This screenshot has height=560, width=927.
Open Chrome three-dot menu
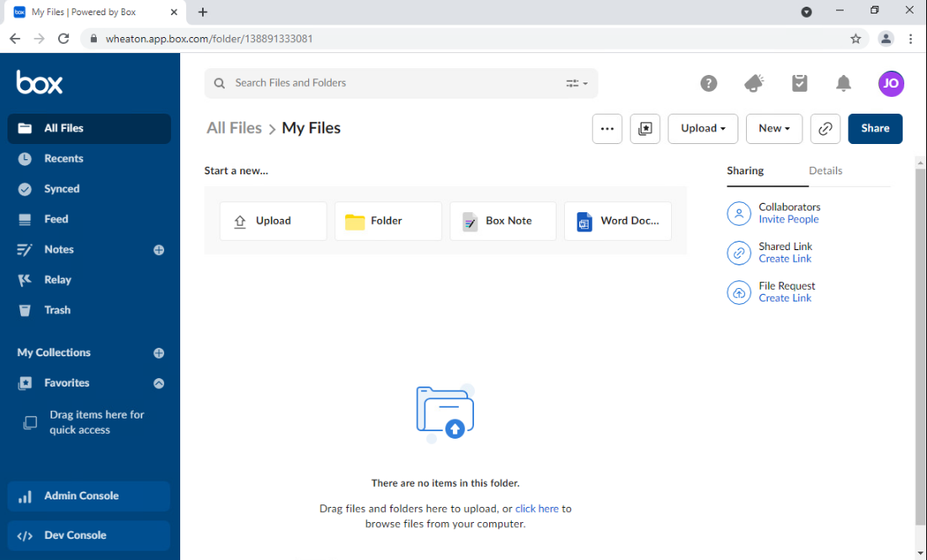click(x=910, y=39)
